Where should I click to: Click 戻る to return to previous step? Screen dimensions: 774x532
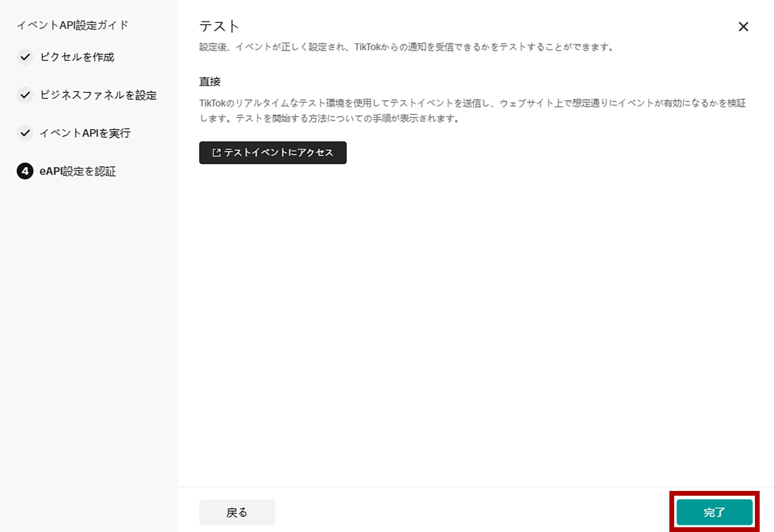(x=237, y=511)
